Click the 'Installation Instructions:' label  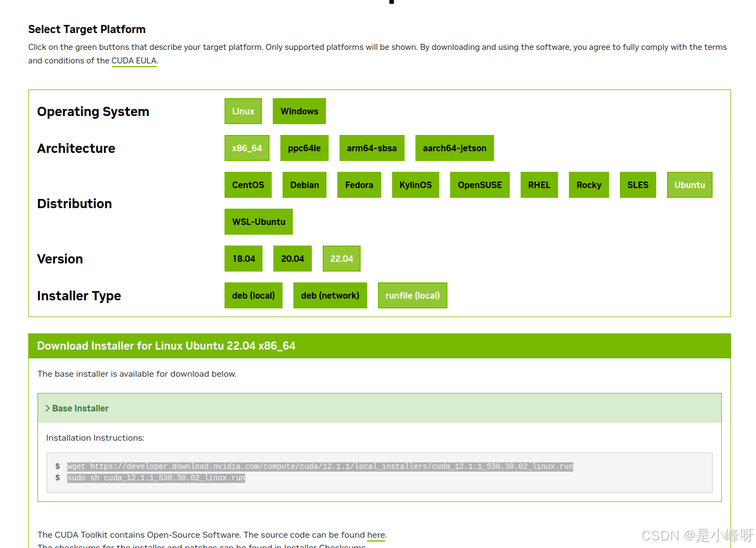95,438
